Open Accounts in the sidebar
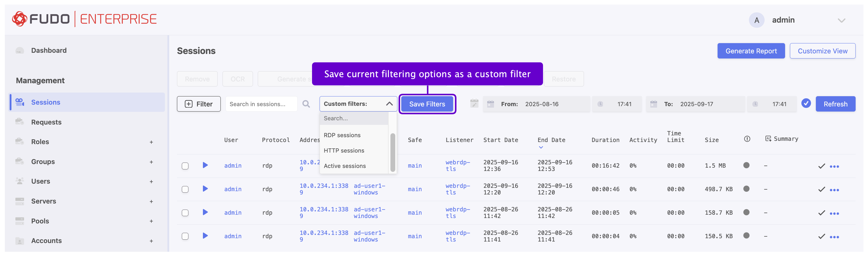The height and width of the screenshot is (259, 868). (46, 241)
